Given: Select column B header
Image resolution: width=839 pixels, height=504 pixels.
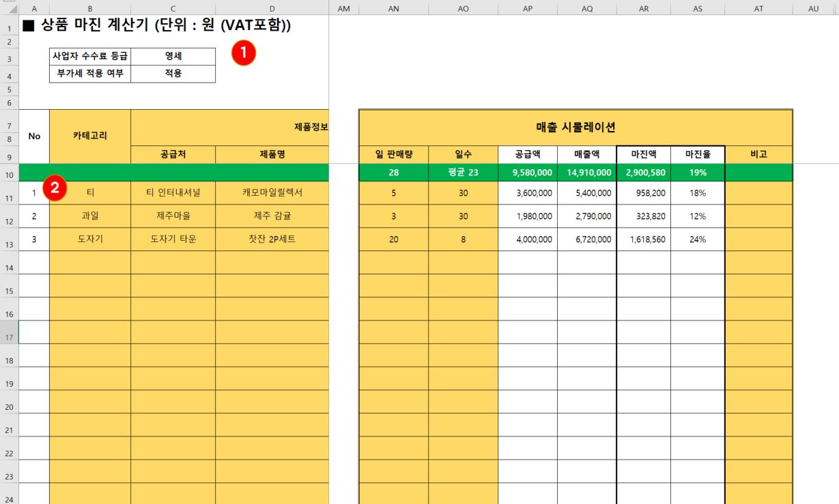Looking at the screenshot, I should [90, 8].
